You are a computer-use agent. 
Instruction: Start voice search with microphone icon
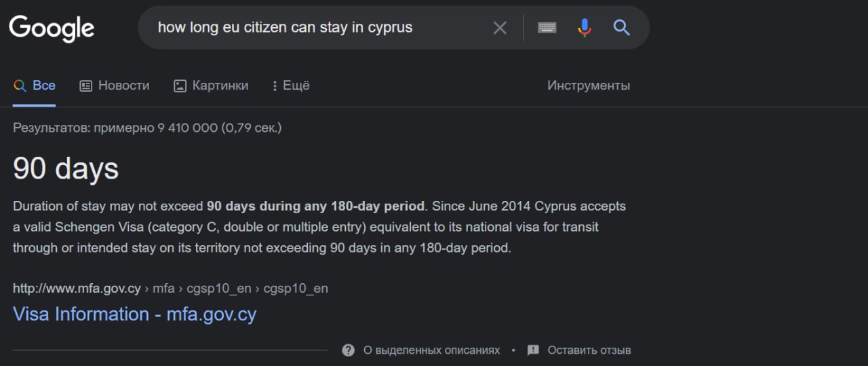click(x=585, y=28)
